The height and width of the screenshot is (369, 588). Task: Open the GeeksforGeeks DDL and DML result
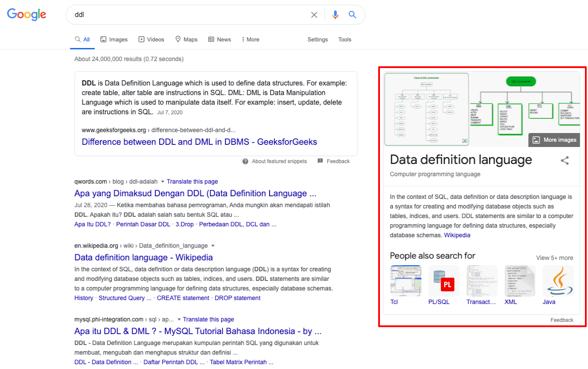[199, 142]
